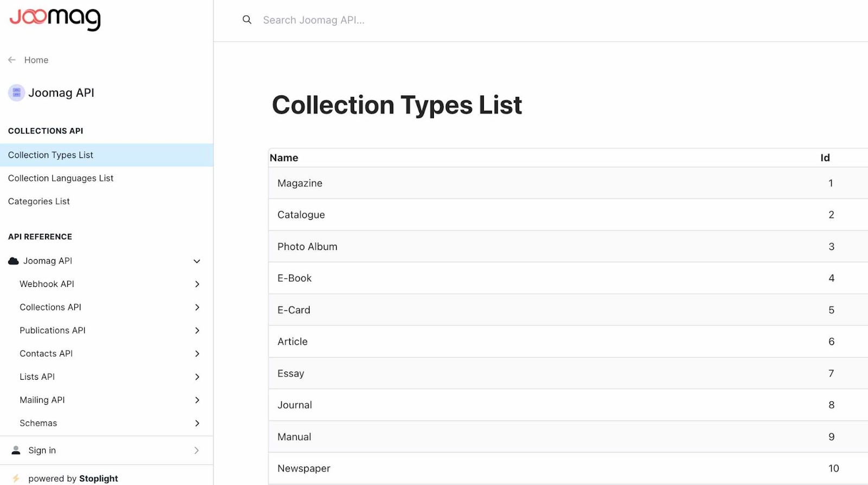Click the Joomag logo
The height and width of the screenshot is (485, 868).
coord(55,19)
